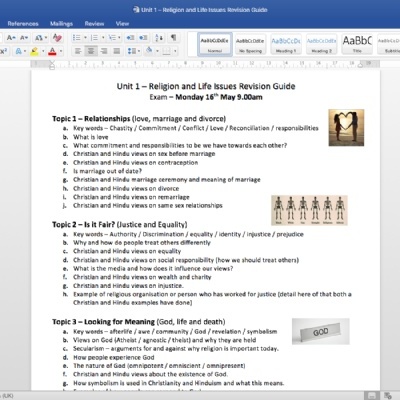Click the document title 'Unit 1 – Religion and Life Issues Revision Guide'
400x400 pixels.
pyautogui.click(x=206, y=86)
